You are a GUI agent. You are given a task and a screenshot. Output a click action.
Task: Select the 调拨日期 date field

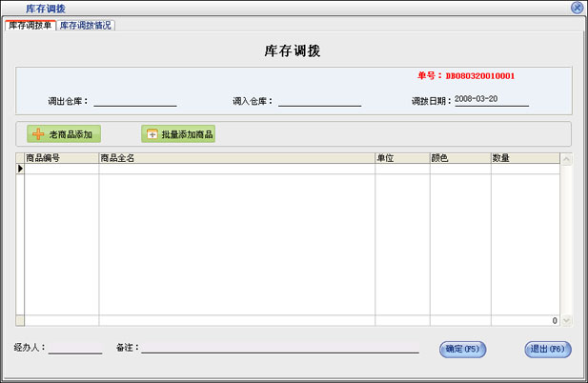tap(491, 98)
